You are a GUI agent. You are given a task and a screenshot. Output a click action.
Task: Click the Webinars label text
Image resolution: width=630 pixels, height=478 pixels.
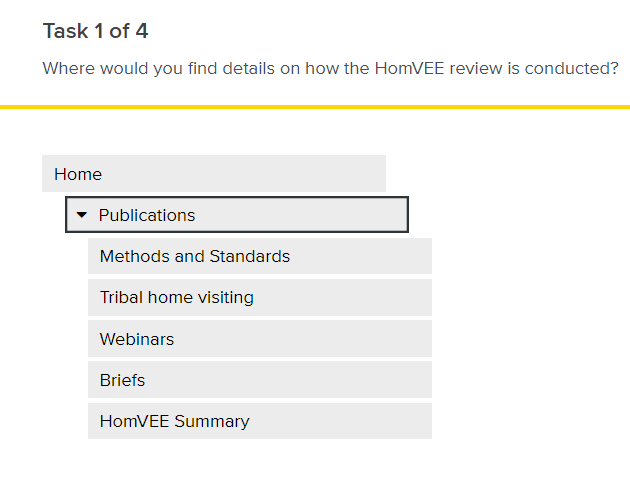coord(137,339)
